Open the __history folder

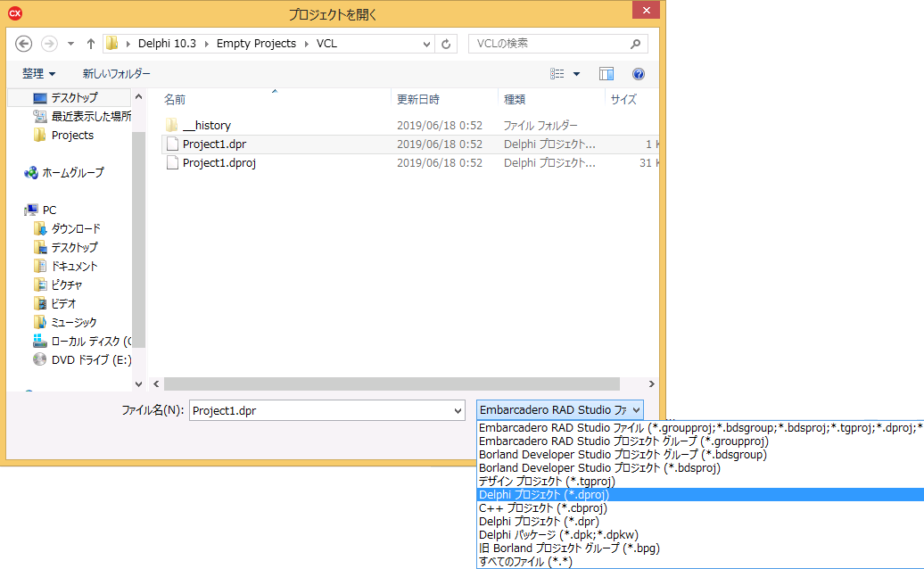(x=201, y=125)
